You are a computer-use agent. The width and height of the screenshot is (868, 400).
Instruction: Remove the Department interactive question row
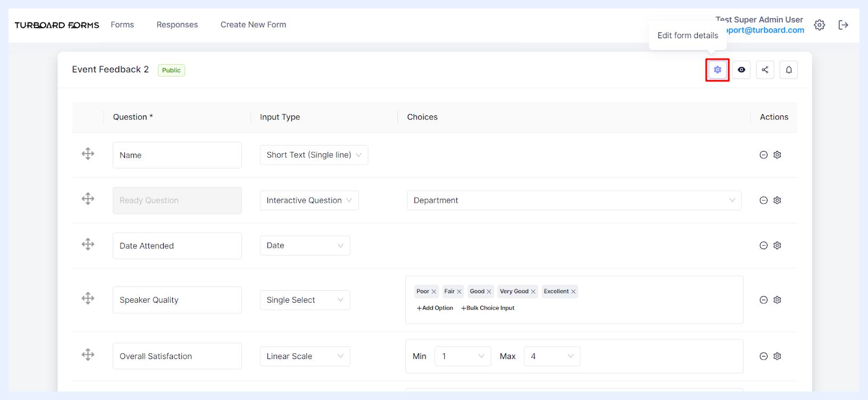click(764, 200)
